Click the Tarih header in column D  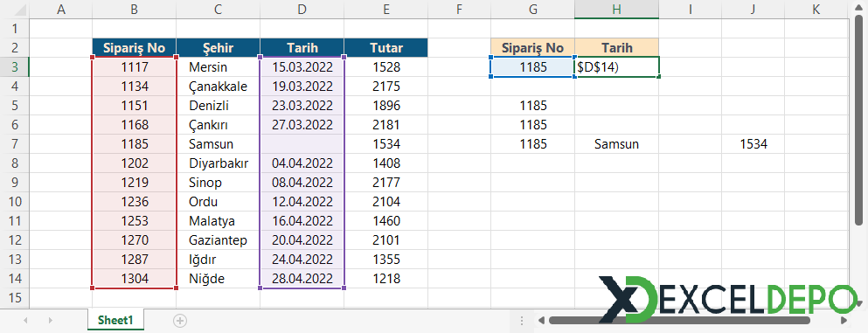[x=302, y=47]
